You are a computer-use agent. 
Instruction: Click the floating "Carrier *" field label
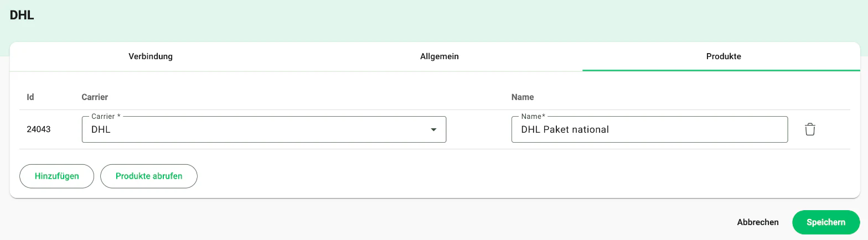pos(106,117)
